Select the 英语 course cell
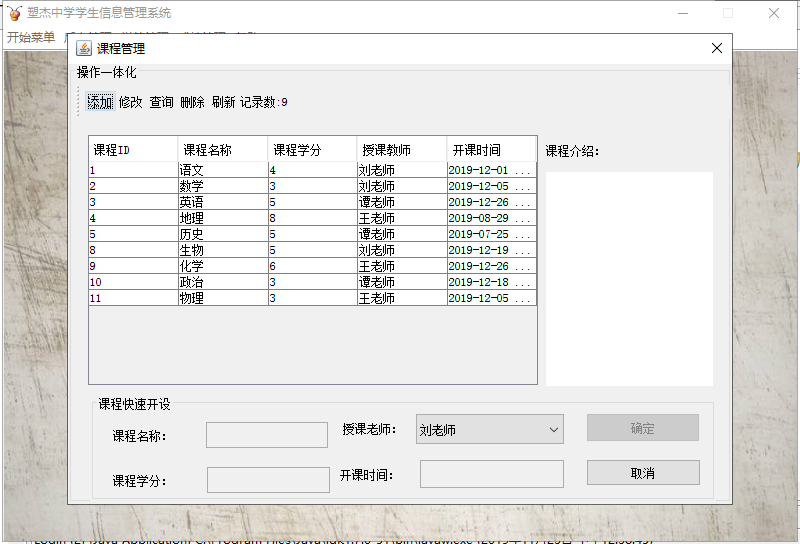Screen dimensions: 800x544 coord(223,202)
